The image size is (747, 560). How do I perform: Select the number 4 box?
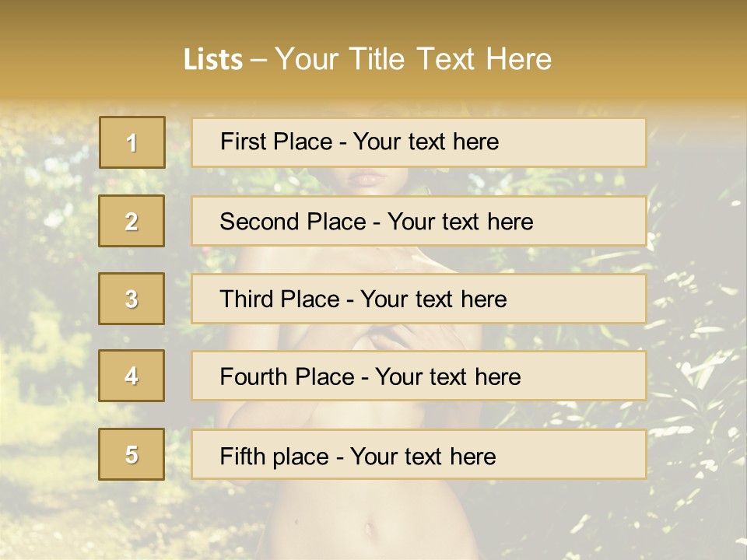(132, 376)
